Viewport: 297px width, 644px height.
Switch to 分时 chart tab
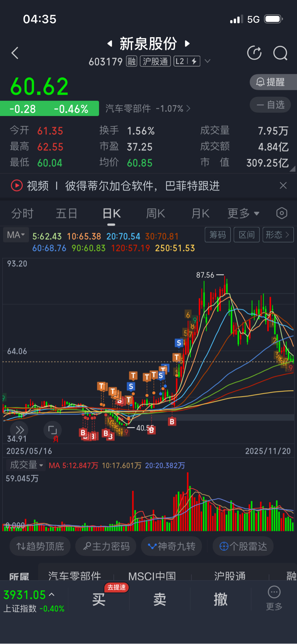point(22,213)
